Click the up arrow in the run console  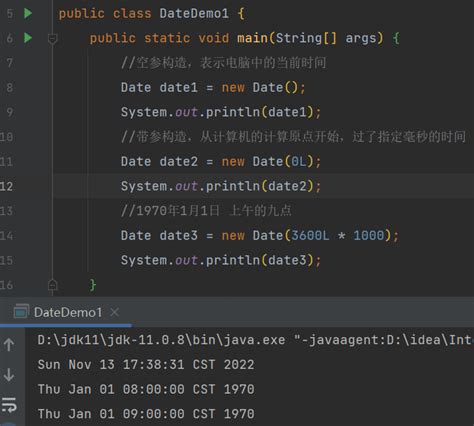pos(9,345)
